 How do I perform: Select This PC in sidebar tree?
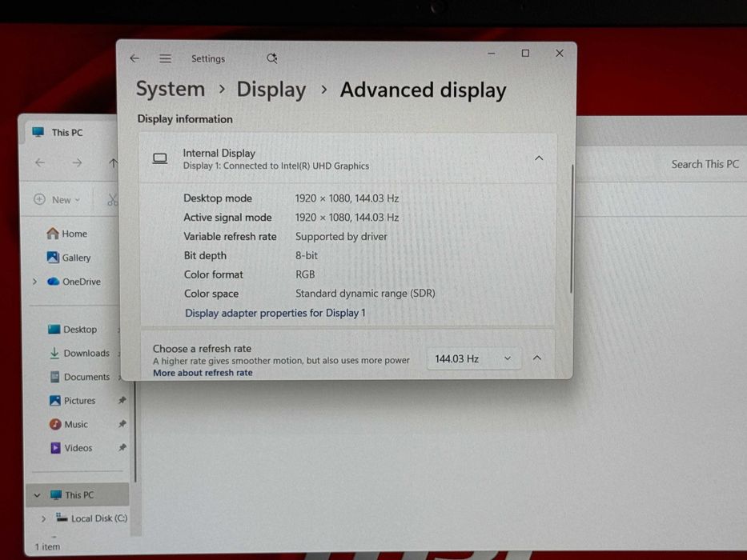click(79, 494)
